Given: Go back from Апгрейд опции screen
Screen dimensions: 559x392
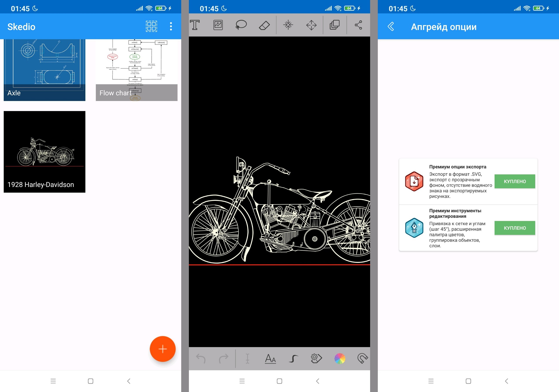Looking at the screenshot, I should click(x=391, y=26).
